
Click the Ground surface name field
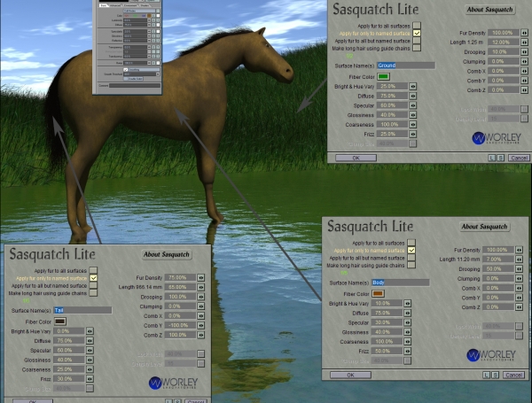[406, 66]
